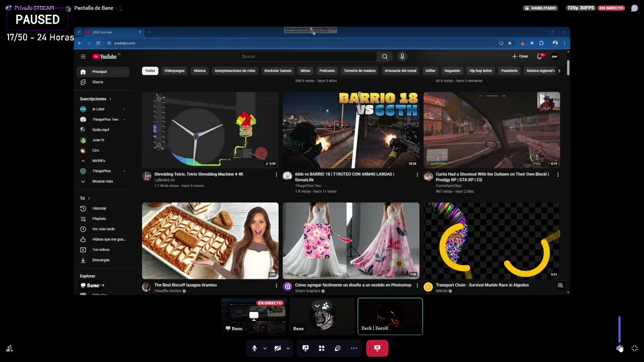
Task: Open Transport Chain marble race title
Action: [x=482, y=285]
